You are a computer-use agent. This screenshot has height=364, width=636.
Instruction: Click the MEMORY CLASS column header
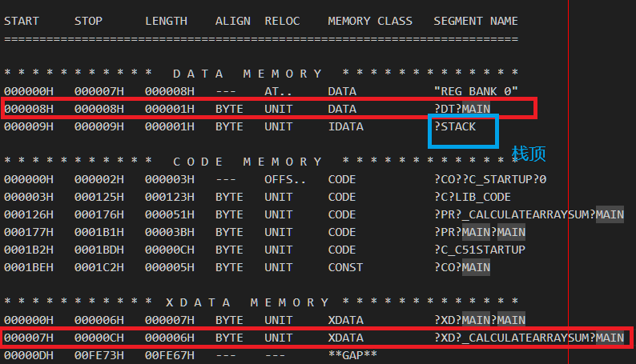370,21
